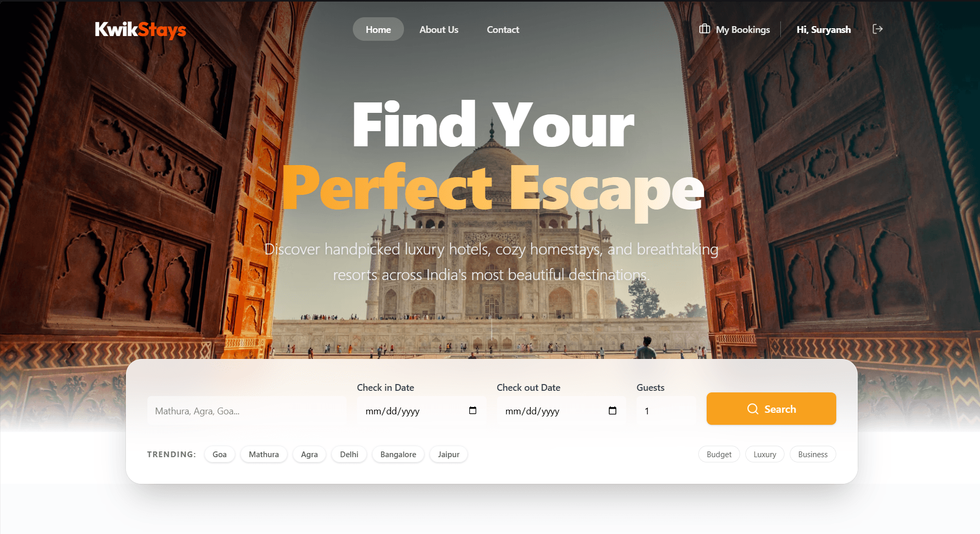Click the My Bookings suitcase icon
This screenshot has height=534, width=980.
(705, 29)
